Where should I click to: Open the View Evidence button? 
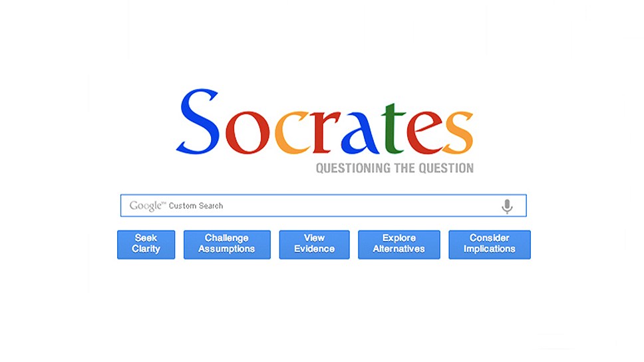(314, 244)
